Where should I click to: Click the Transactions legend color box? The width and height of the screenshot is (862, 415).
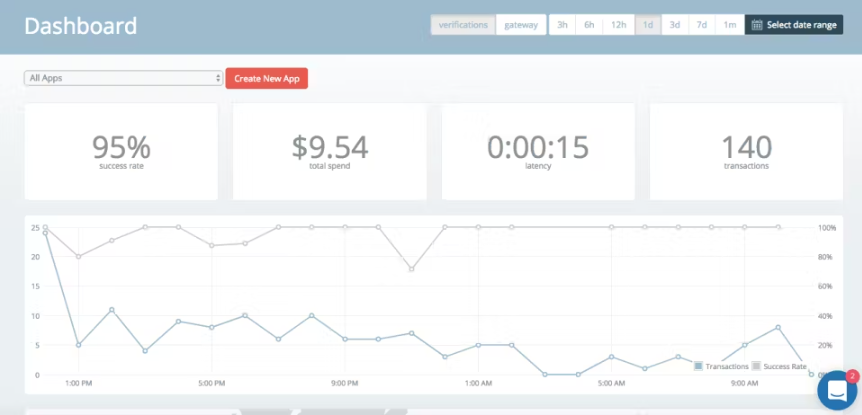[698, 366]
